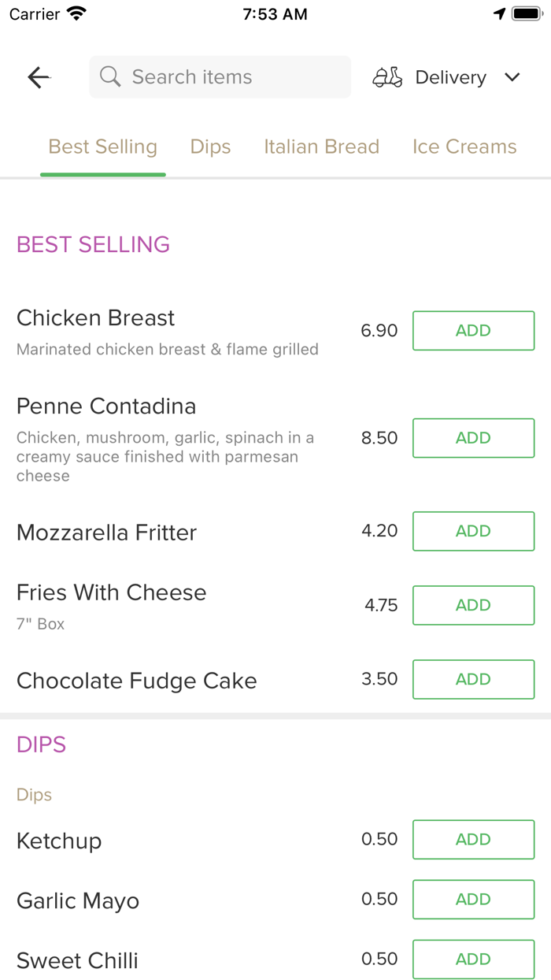The image size is (551, 980).
Task: Switch to the Dips tab
Action: coord(210,147)
